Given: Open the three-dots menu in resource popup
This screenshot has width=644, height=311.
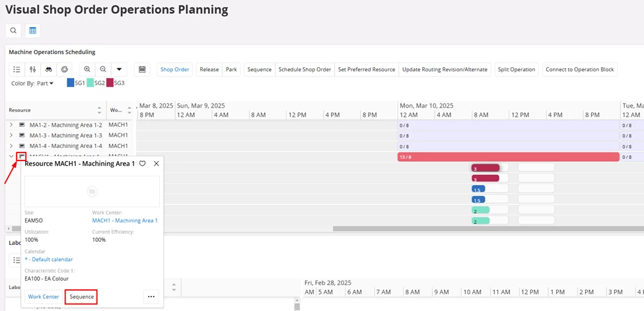Looking at the screenshot, I should tap(151, 296).
